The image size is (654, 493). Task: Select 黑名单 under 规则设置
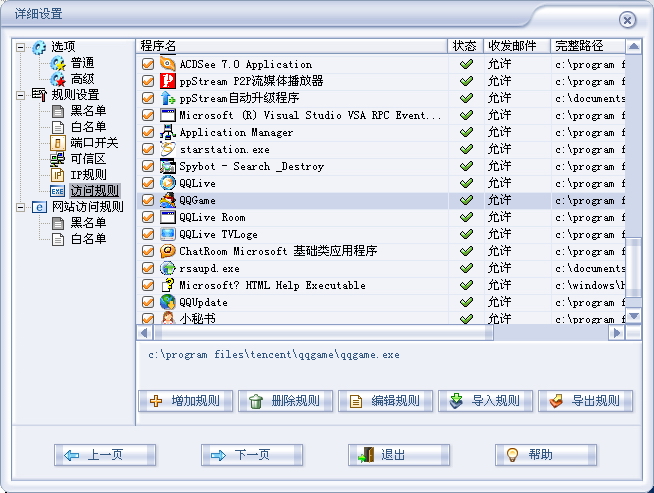tap(88, 111)
